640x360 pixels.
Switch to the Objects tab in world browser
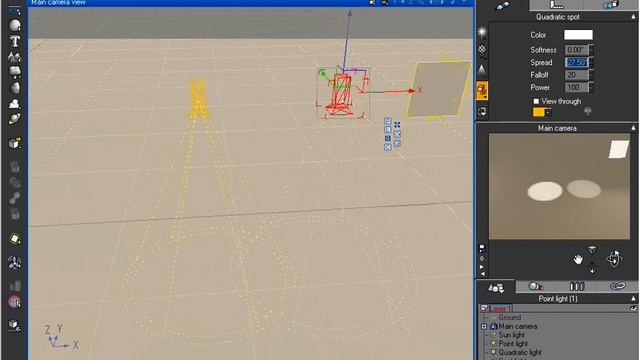click(496, 288)
